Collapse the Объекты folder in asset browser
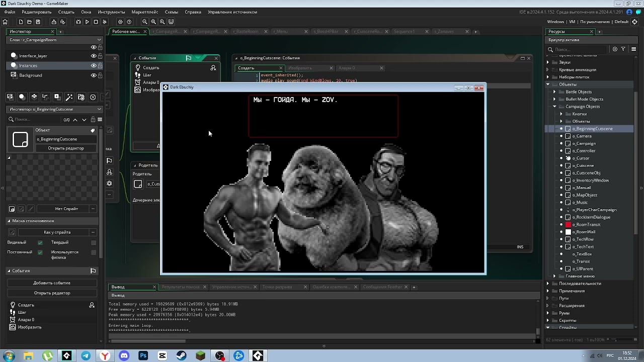The height and width of the screenshot is (362, 644). coord(548,84)
